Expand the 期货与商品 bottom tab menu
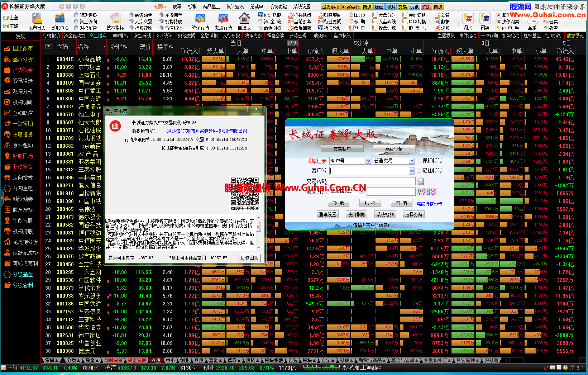The height and width of the screenshot is (375, 588). point(372,360)
